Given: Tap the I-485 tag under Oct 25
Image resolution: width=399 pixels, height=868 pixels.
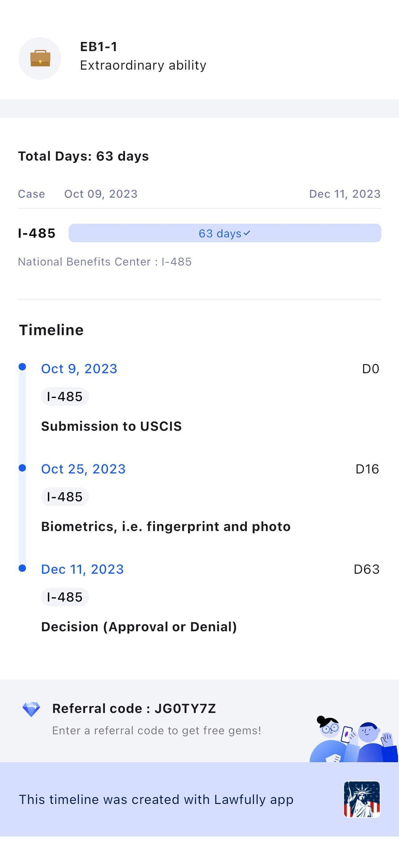Looking at the screenshot, I should 65,497.
